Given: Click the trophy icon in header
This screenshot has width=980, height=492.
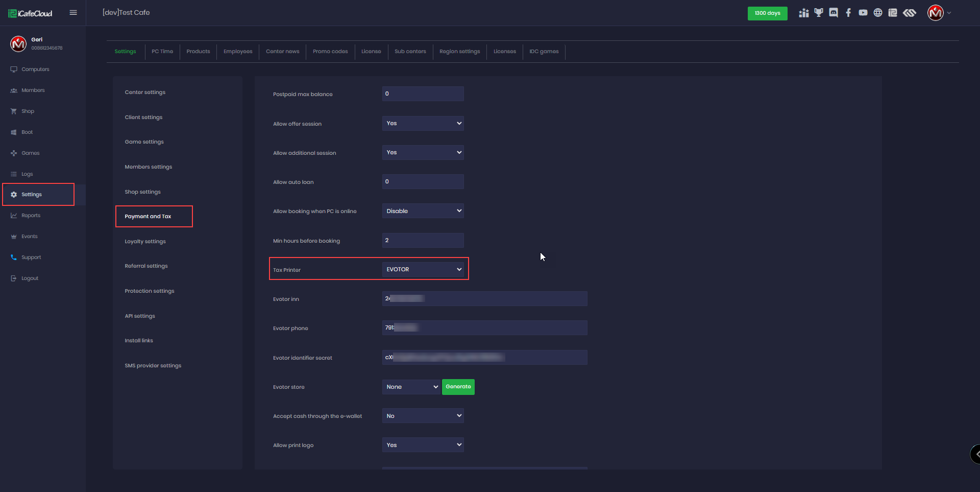Looking at the screenshot, I should click(x=819, y=13).
